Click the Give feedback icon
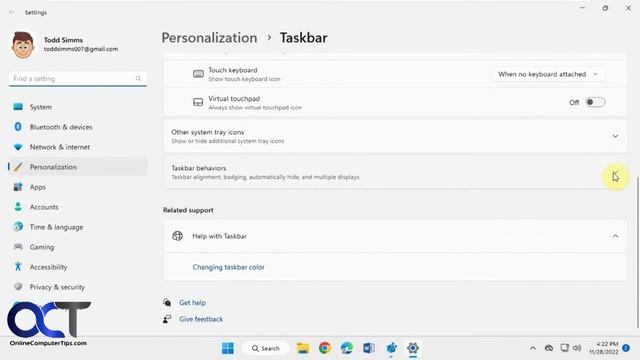 point(167,319)
